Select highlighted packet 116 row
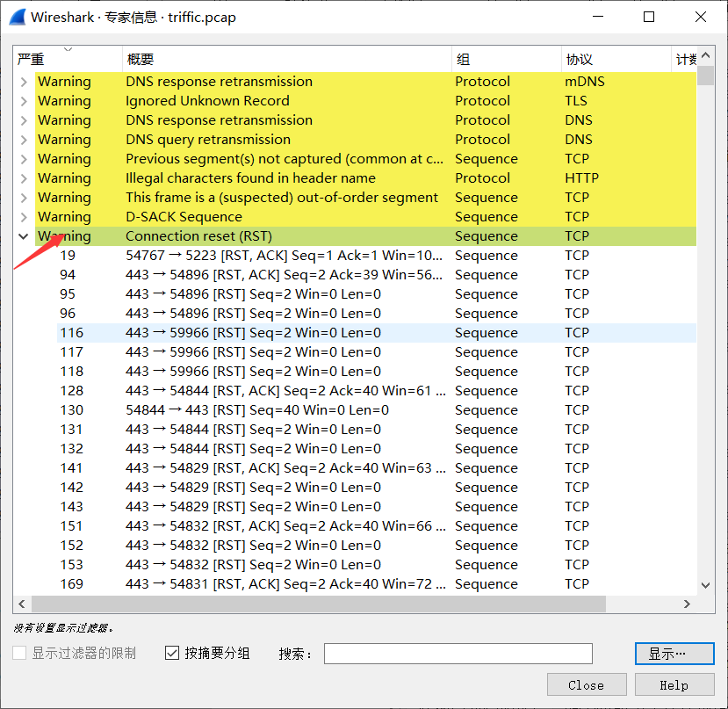728x709 pixels. (x=377, y=333)
